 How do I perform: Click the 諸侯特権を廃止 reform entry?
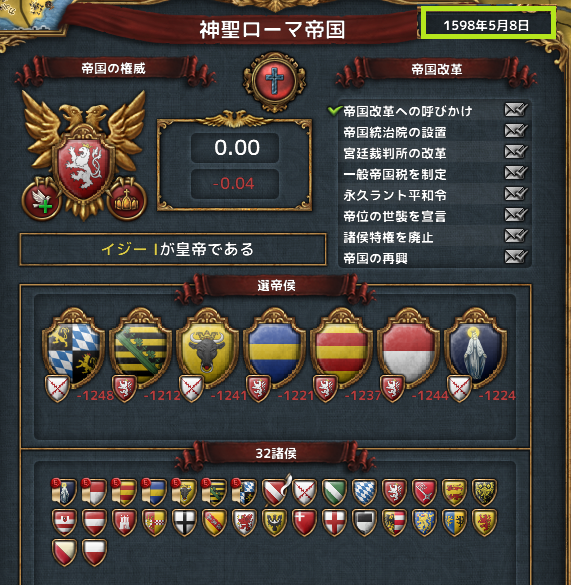point(388,237)
